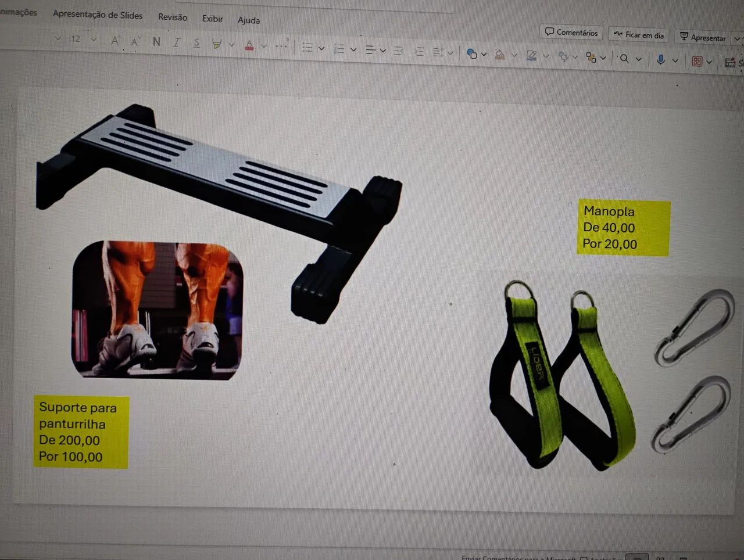Open the Apresentação de Slides tab
744x560 pixels.
coord(98,15)
